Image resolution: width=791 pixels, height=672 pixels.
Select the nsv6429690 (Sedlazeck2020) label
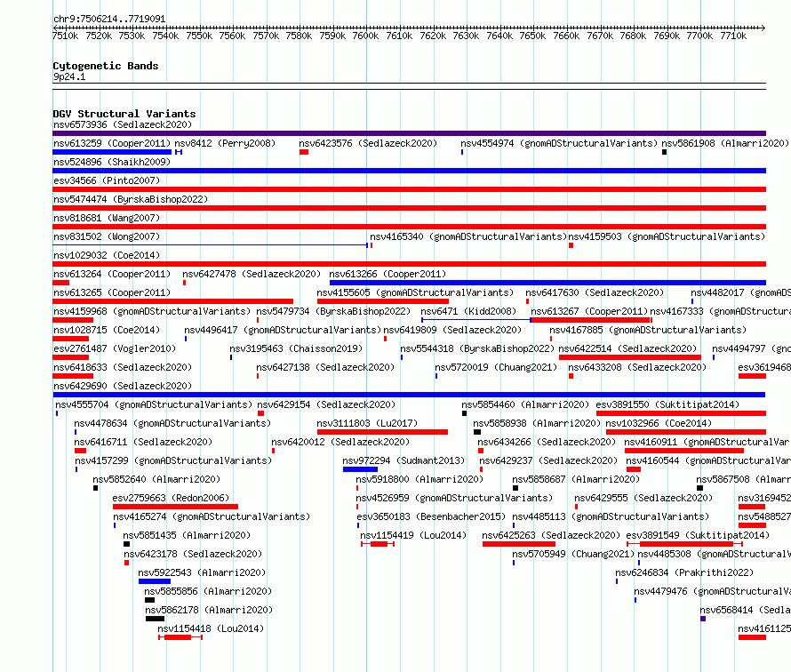point(123,386)
